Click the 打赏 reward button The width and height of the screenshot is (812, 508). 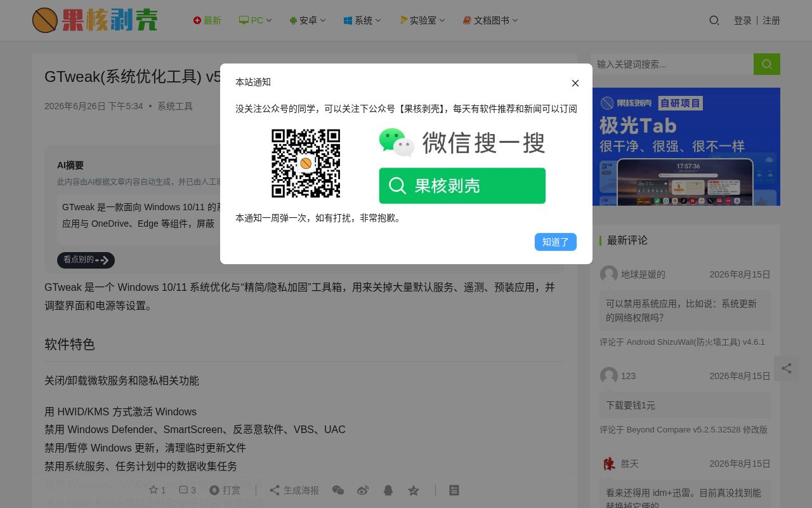pos(225,490)
